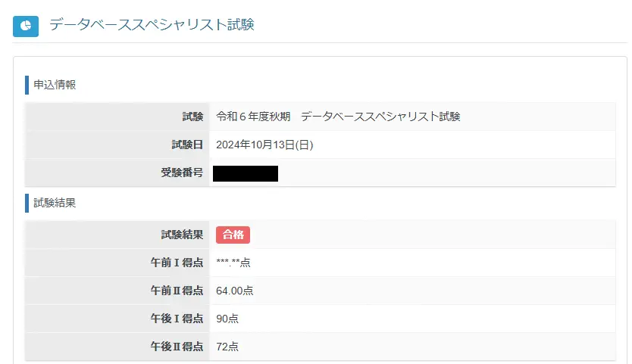Select the exam date 2024年10月13日(日)
This screenshot has width=632, height=364.
pyautogui.click(x=264, y=145)
